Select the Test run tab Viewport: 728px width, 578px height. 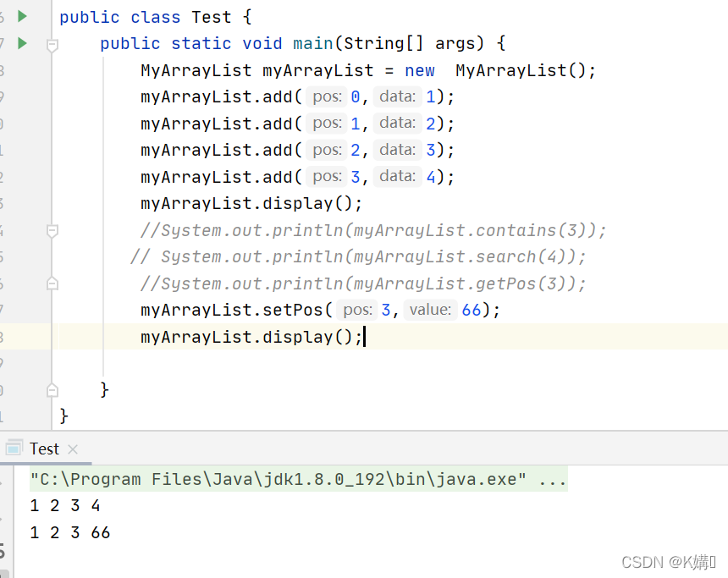coord(44,449)
